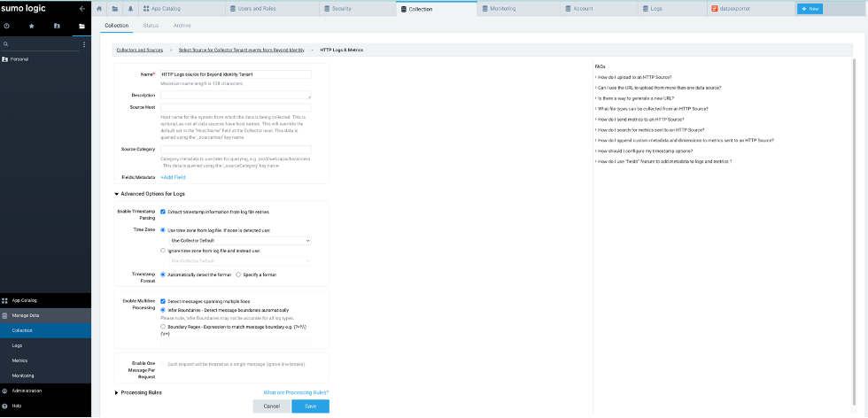This screenshot has width=868, height=418.
Task: Open the three-dot options menu in sidebar
Action: pos(84,43)
